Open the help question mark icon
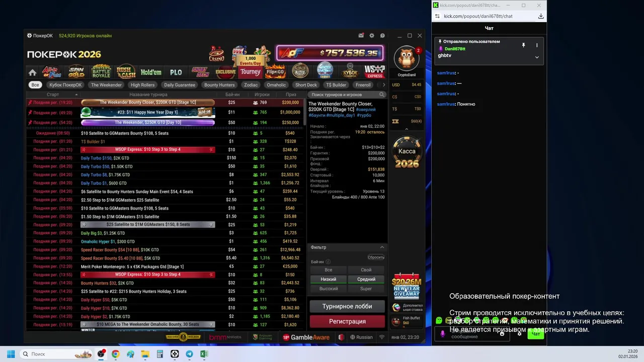The width and height of the screenshot is (644, 362). (x=382, y=36)
